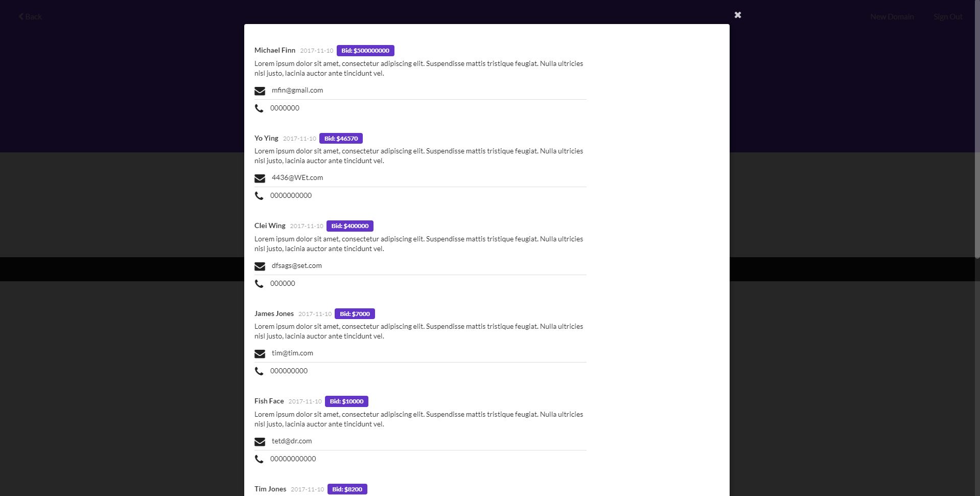
Task: Select the Fish Face $10000 bid badge
Action: coord(346,401)
